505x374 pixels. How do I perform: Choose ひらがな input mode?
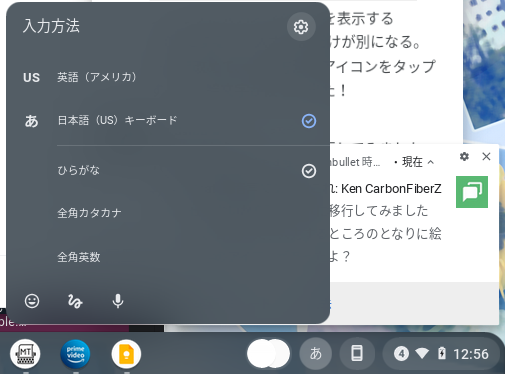point(168,171)
